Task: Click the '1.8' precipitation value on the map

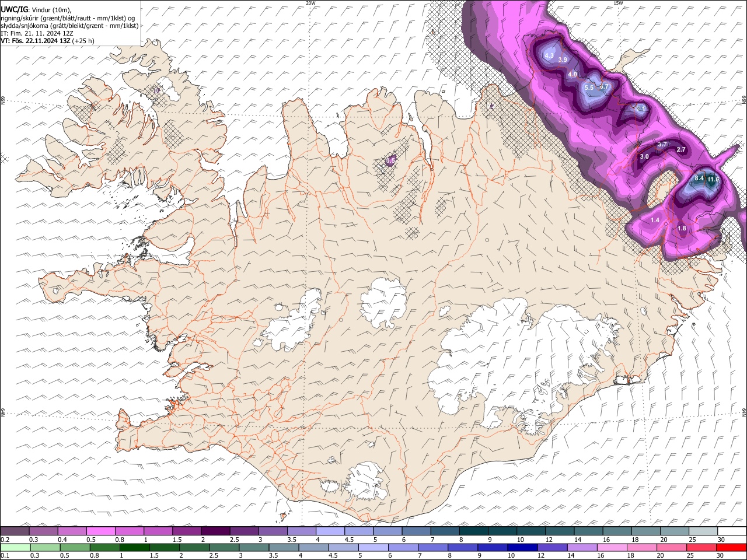Action: (682, 229)
